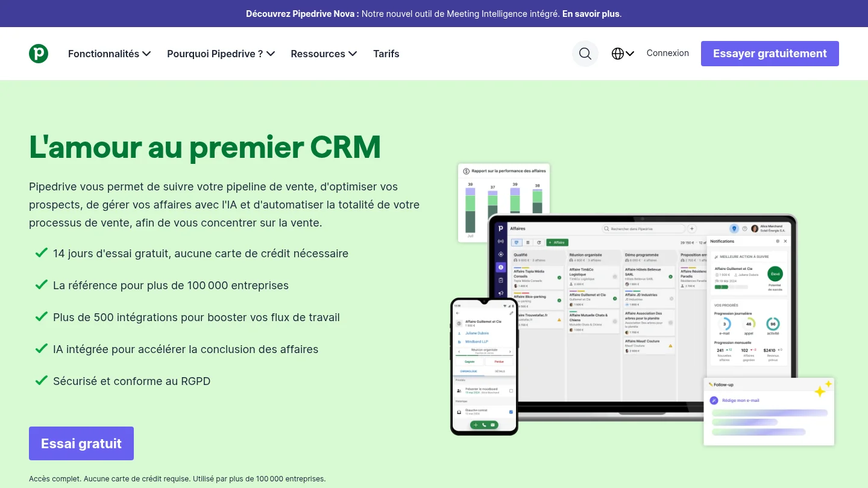Open the globe language selector
This screenshot has width=868, height=488.
pos(623,54)
